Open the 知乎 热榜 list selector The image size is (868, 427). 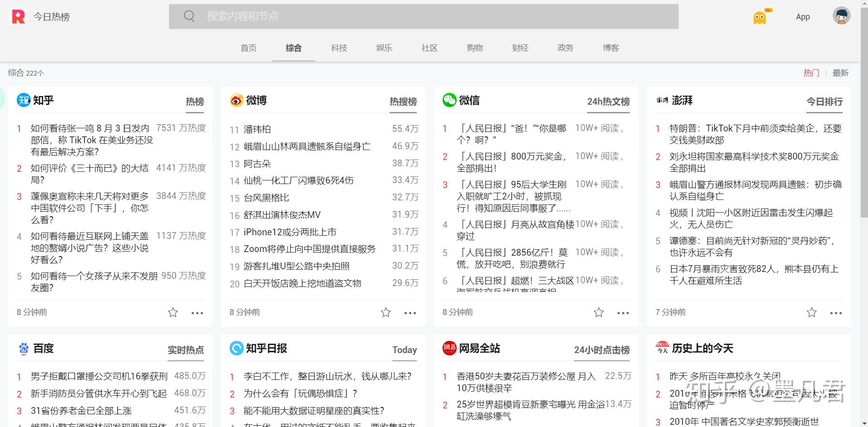click(195, 102)
